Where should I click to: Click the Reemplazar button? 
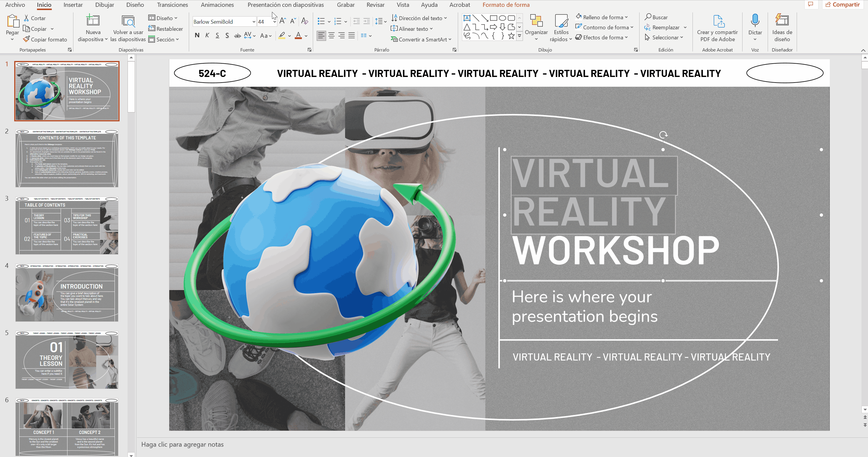point(662,27)
